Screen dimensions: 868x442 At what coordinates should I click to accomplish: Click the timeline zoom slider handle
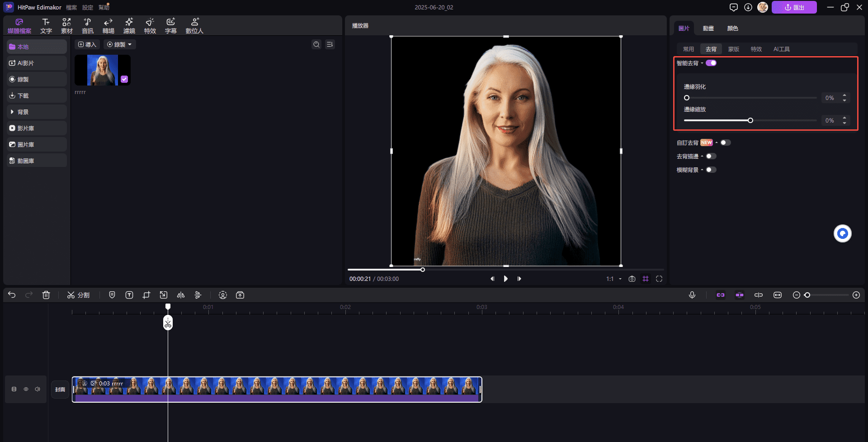[807, 295]
